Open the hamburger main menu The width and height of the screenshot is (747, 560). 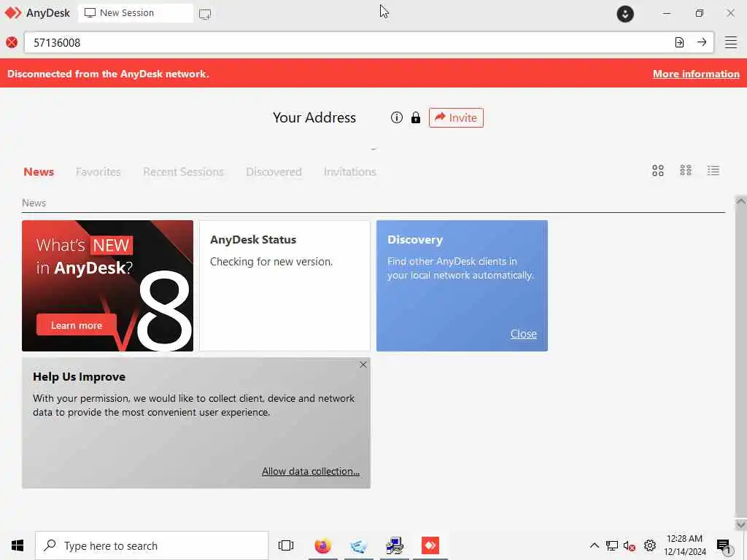[x=731, y=42]
